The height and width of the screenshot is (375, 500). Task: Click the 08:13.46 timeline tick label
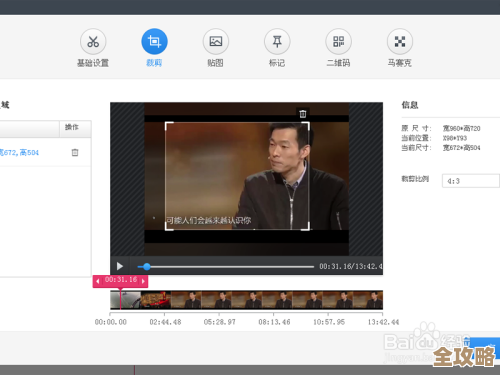(x=274, y=322)
